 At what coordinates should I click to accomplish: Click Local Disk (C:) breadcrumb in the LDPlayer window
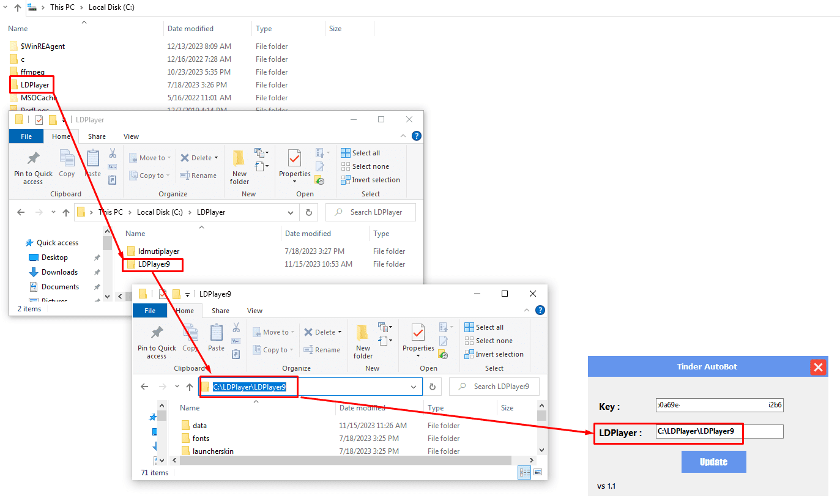[x=160, y=212]
